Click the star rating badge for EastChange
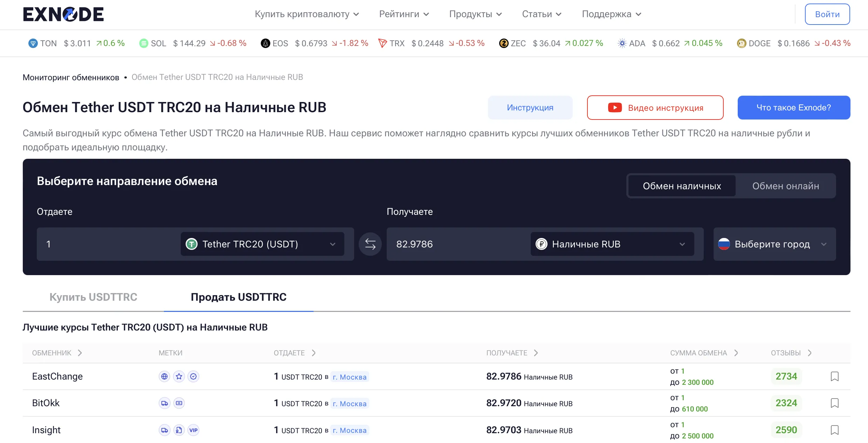 179,376
